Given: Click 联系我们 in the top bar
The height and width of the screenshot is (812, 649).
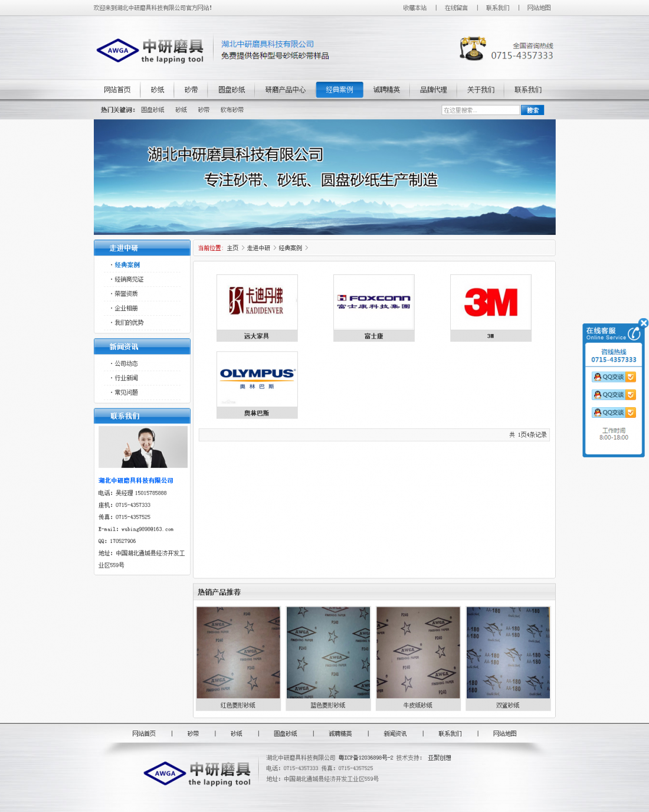Looking at the screenshot, I should (x=497, y=8).
